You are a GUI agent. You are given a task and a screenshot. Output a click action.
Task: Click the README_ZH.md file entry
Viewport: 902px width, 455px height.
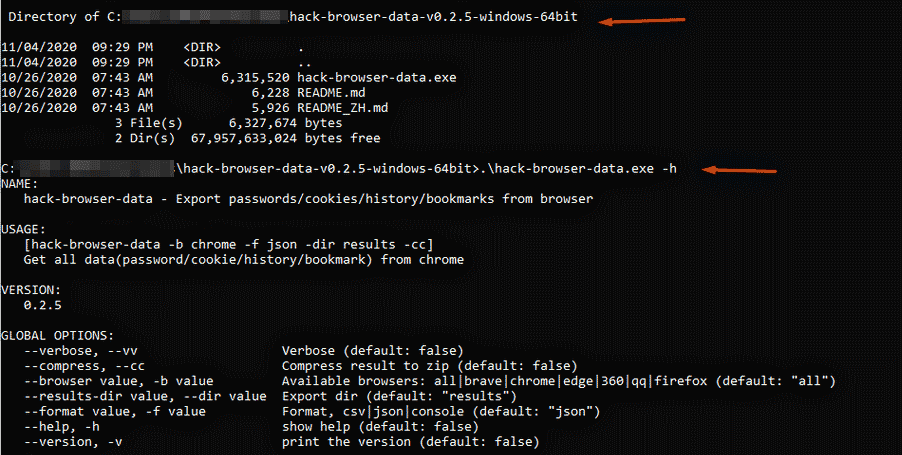coord(344,107)
